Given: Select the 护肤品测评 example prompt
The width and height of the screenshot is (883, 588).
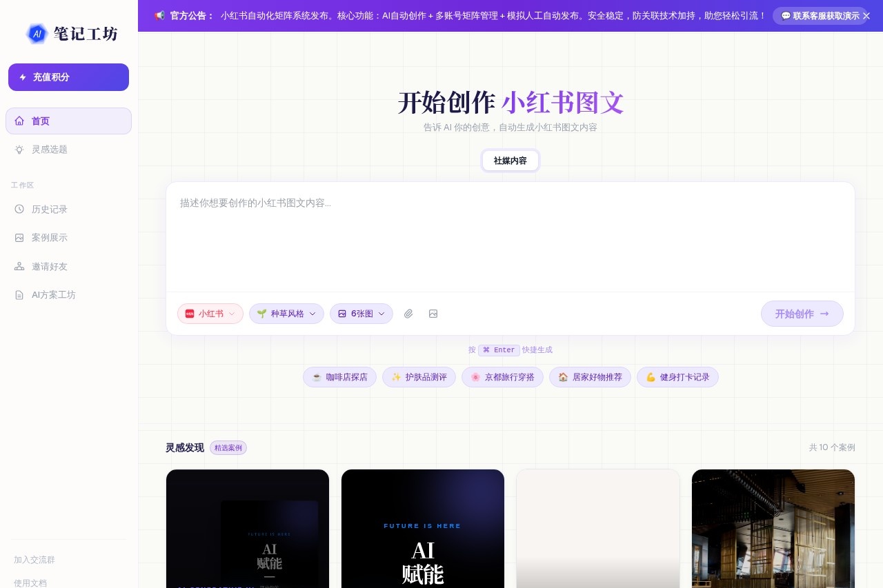Looking at the screenshot, I should click(x=419, y=377).
